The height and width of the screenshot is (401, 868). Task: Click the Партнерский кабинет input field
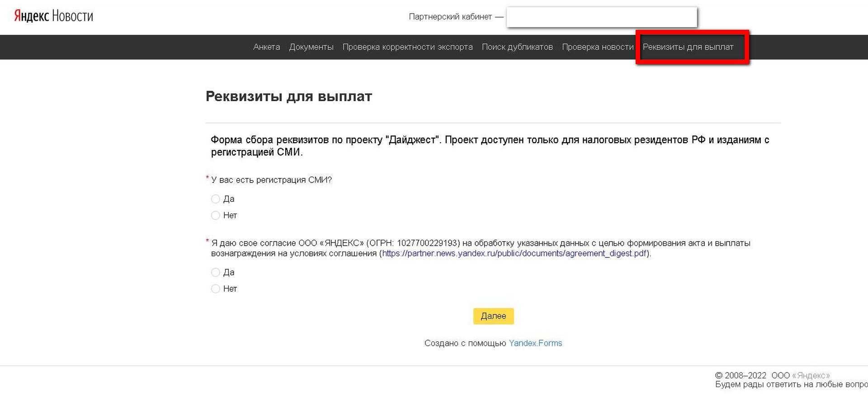click(x=602, y=17)
